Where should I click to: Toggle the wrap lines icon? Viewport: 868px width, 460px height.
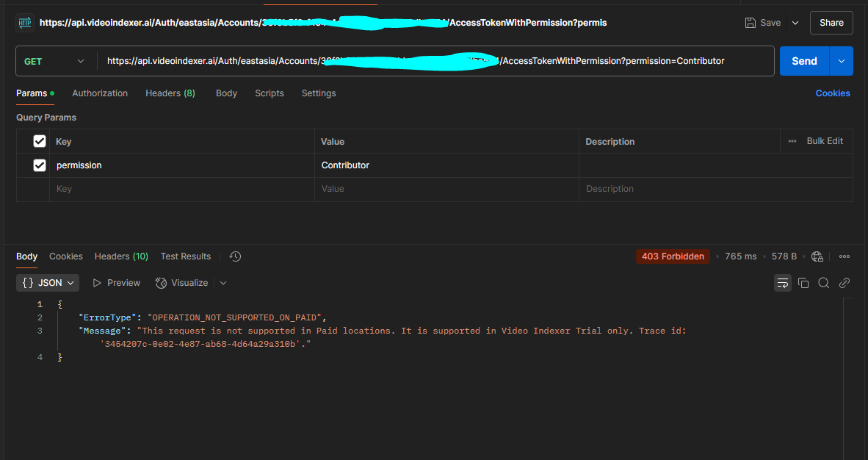point(783,283)
